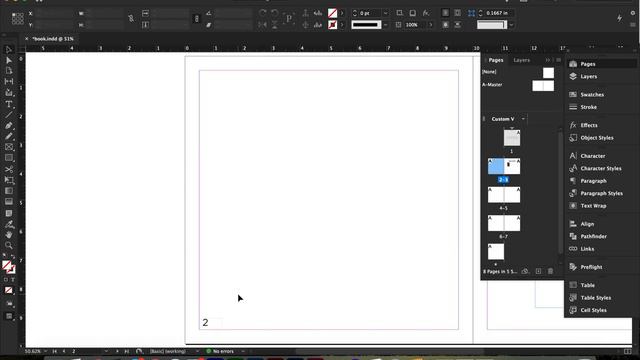Select the Hand tool
The height and width of the screenshot is (360, 640).
tap(9, 235)
